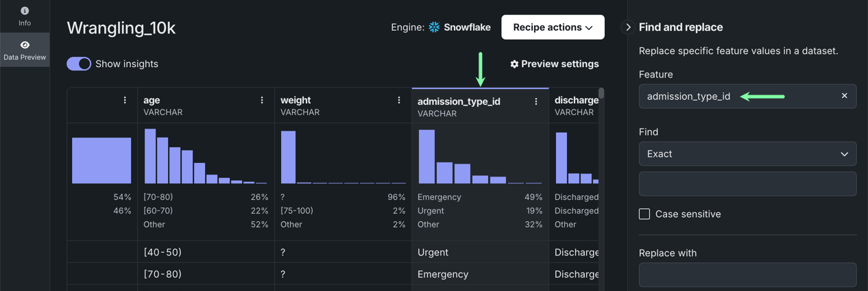Screen dimensions: 868x291
Task: Open the Find match type dropdown
Action: coord(747,154)
